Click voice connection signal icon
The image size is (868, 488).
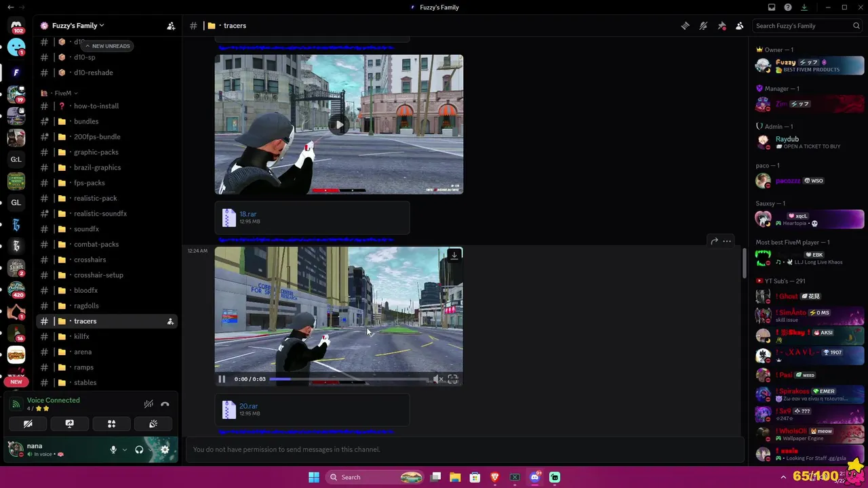[16, 405]
